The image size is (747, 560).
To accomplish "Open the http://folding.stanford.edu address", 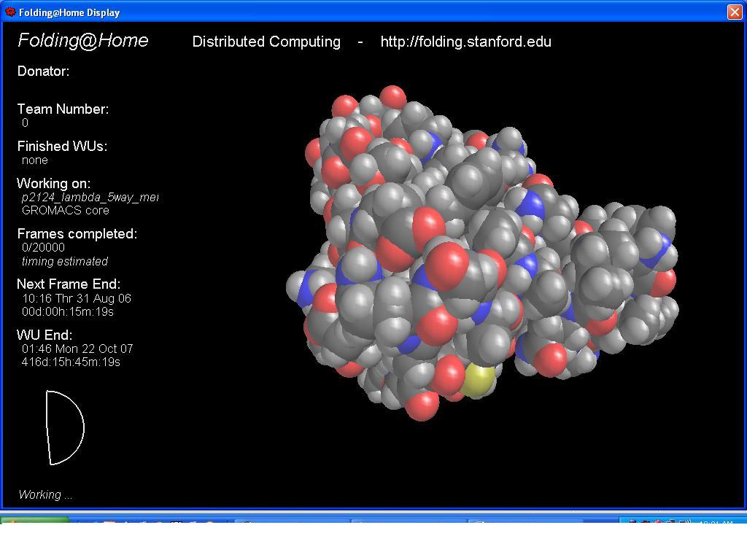I will [465, 42].
